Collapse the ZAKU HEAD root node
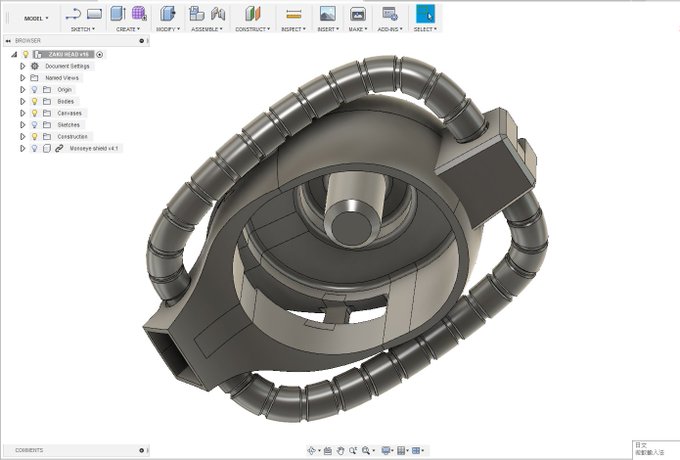This screenshot has height=460, width=680. coord(14,54)
